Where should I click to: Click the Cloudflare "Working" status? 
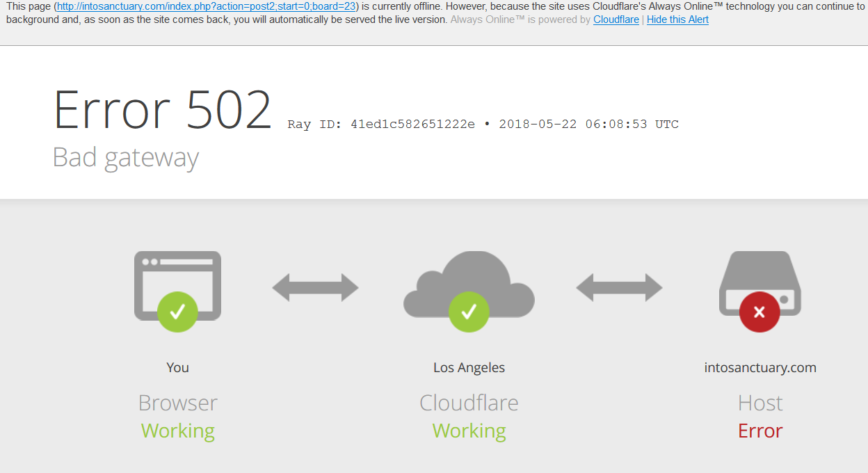point(469,431)
